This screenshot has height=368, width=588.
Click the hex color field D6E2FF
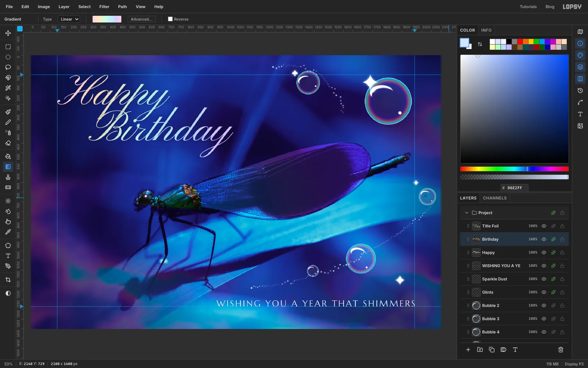pyautogui.click(x=514, y=188)
